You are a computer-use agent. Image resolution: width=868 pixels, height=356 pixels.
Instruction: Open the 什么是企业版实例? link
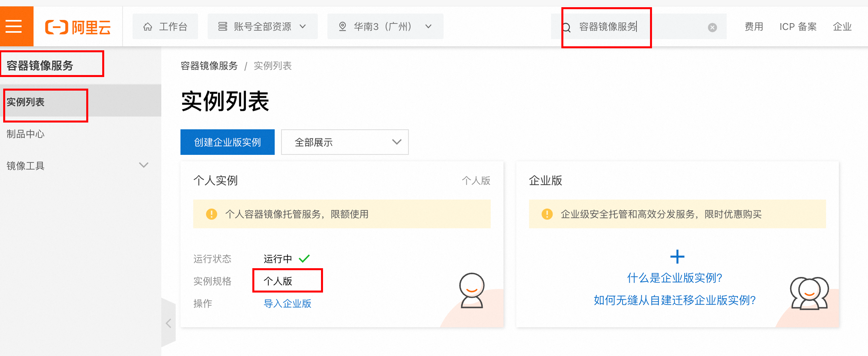coord(675,278)
